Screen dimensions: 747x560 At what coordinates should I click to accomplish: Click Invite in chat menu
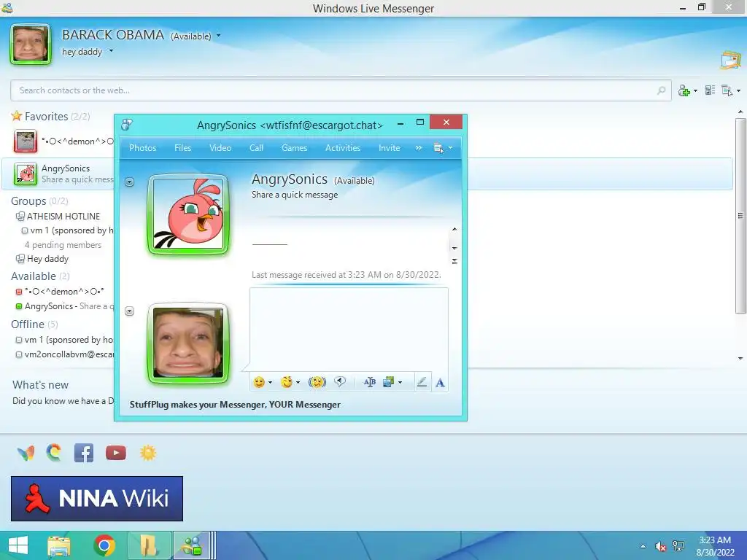tap(390, 148)
